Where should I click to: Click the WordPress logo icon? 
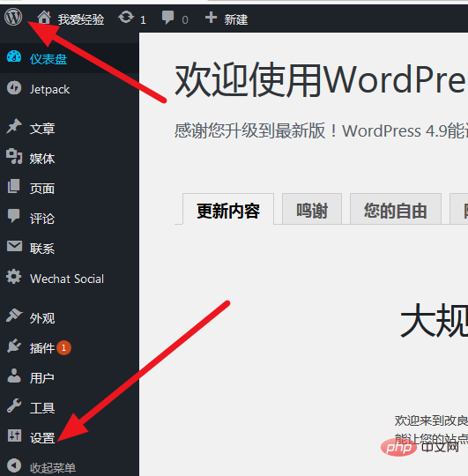[13, 17]
